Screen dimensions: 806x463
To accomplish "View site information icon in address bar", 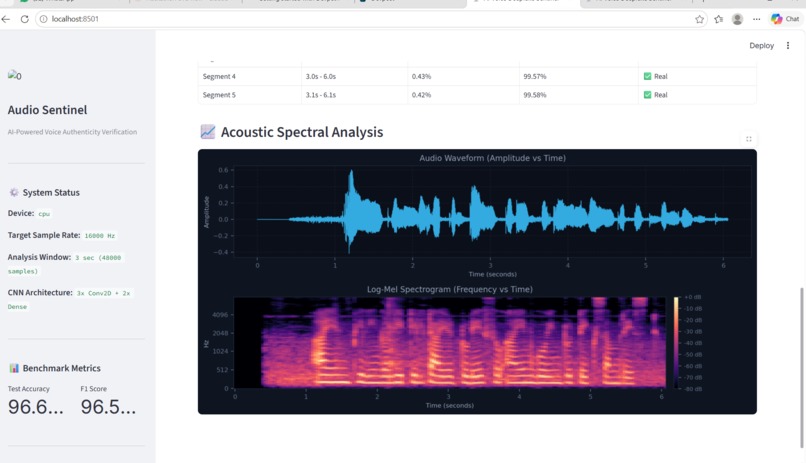I will coord(44,19).
